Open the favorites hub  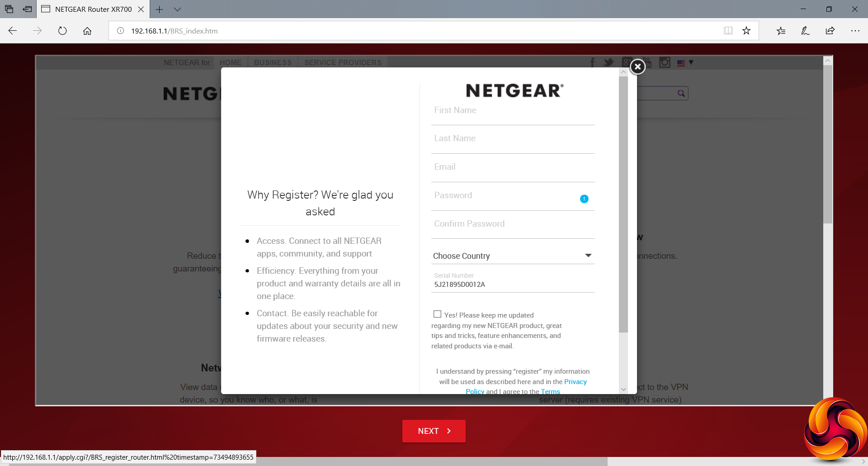[781, 31]
